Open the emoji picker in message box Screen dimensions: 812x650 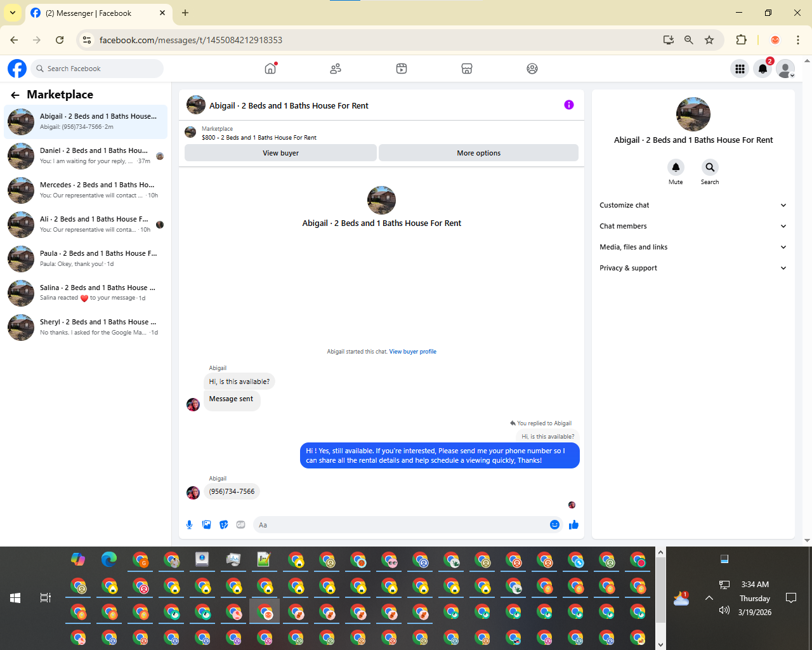pos(554,525)
